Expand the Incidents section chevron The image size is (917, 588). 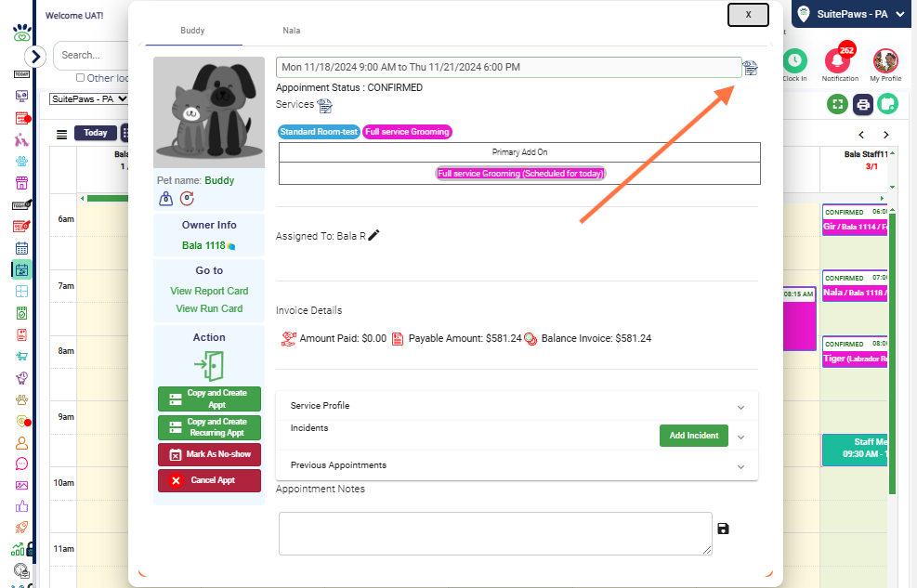click(741, 438)
